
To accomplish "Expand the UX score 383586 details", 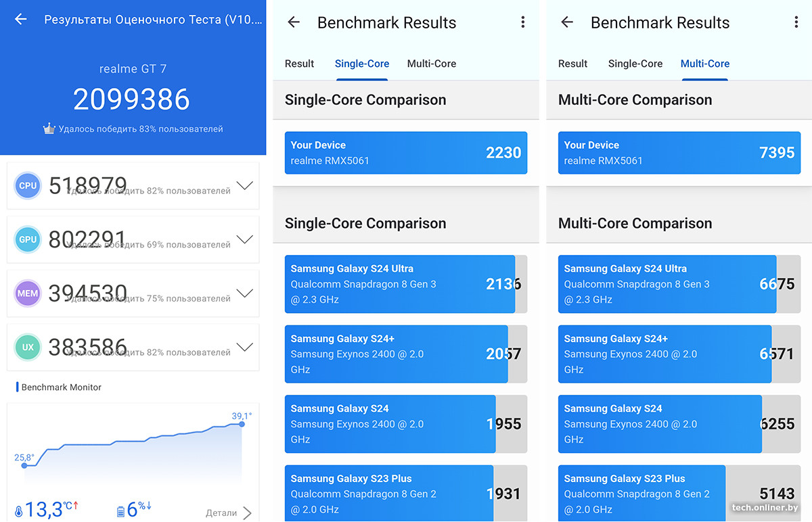I will click(x=244, y=348).
